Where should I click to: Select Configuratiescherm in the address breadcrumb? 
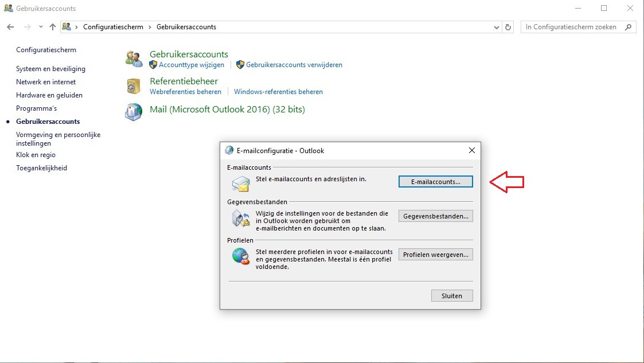[113, 27]
